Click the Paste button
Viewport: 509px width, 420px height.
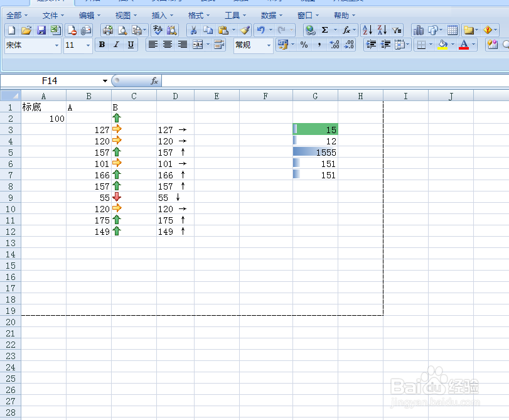click(x=223, y=30)
